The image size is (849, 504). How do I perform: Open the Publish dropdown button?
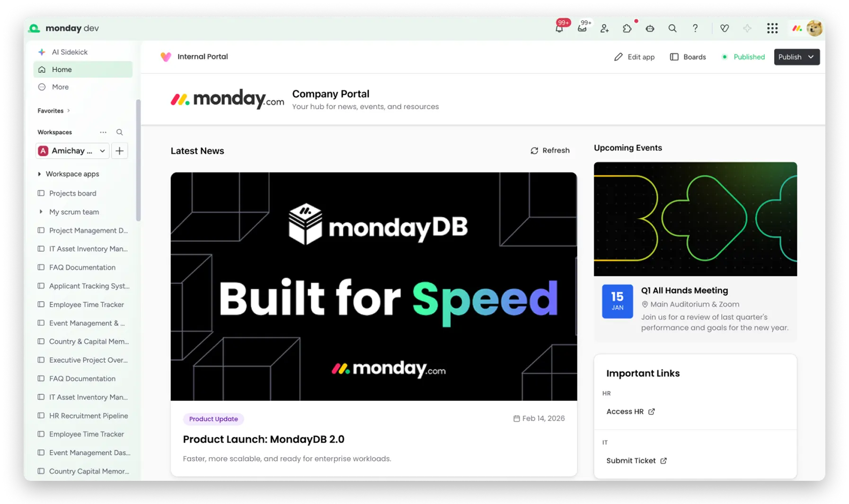(x=796, y=57)
